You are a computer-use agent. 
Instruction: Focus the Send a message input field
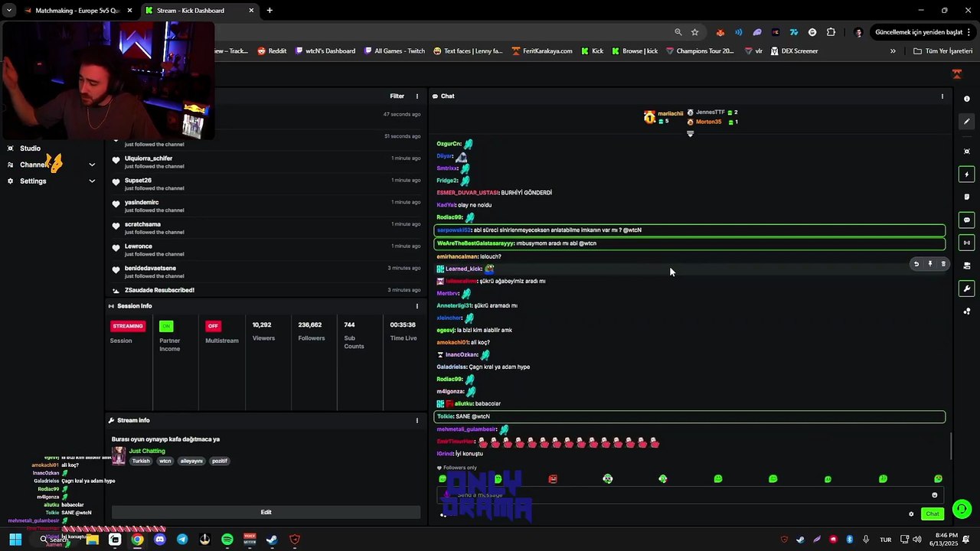(689, 495)
